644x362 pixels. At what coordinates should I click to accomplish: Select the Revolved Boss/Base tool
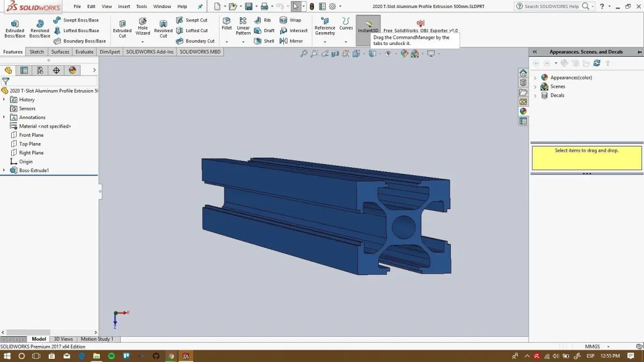[x=40, y=29]
